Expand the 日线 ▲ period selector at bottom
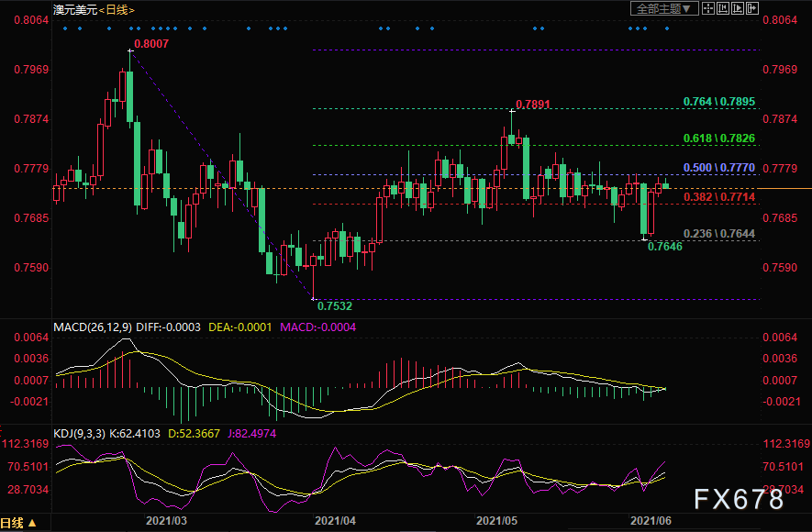This screenshot has height=532, width=812. pyautogui.click(x=18, y=523)
